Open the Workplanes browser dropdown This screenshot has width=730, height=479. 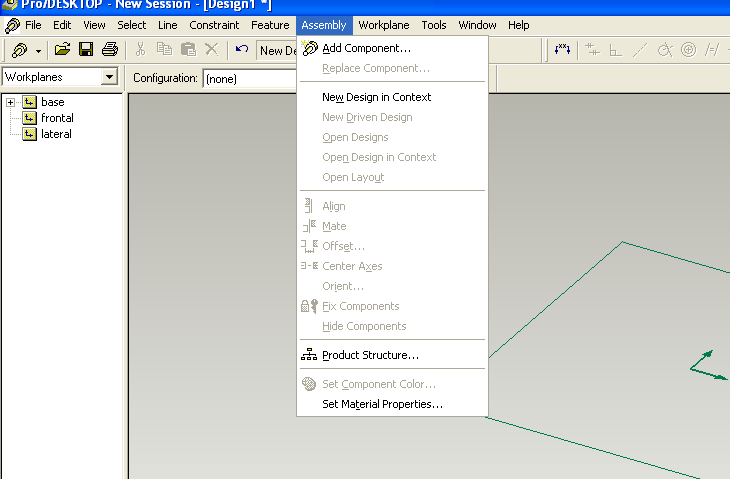coord(109,76)
